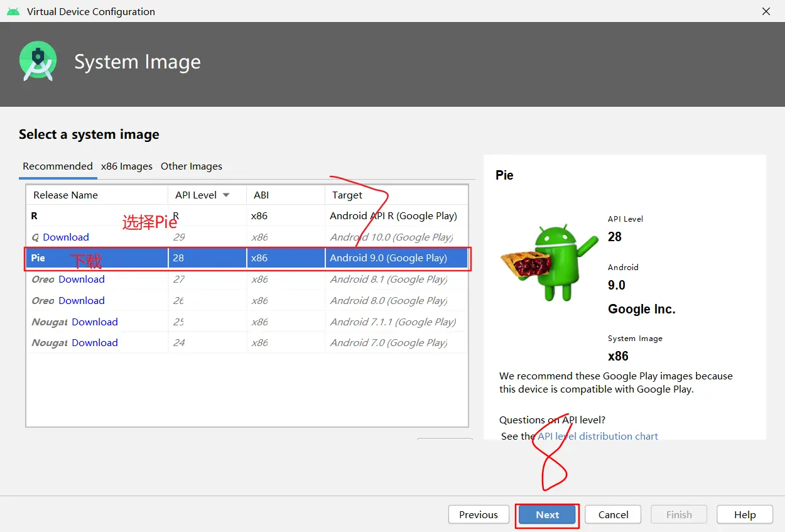Open the API level distribution chart link
785x532 pixels.
pos(598,436)
